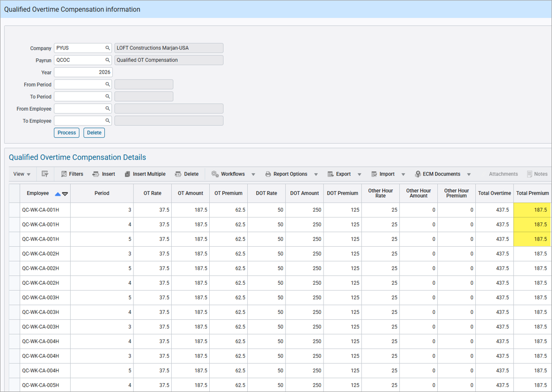Click Import in the toolbar
552x392 pixels.
pos(383,174)
